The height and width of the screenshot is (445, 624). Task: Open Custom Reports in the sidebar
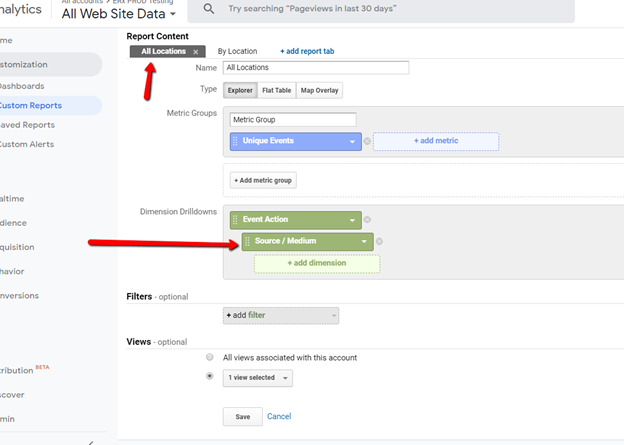coord(31,105)
